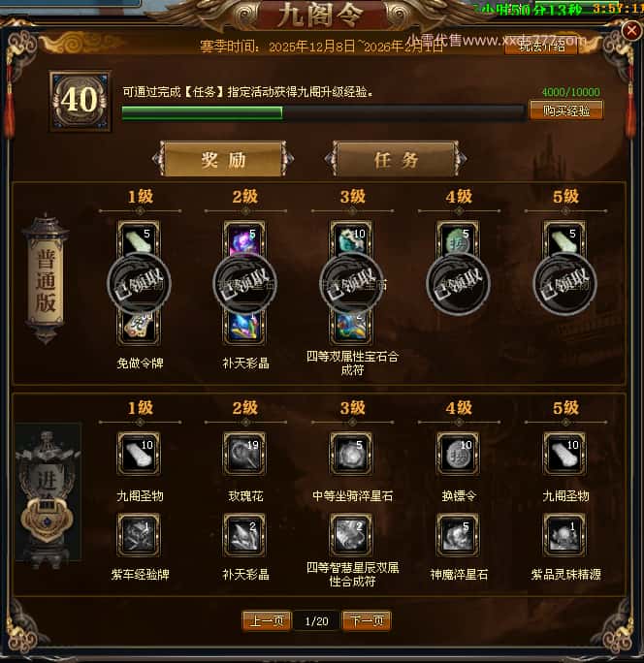
Task: Click the 购买经验 button
Action: pos(566,110)
